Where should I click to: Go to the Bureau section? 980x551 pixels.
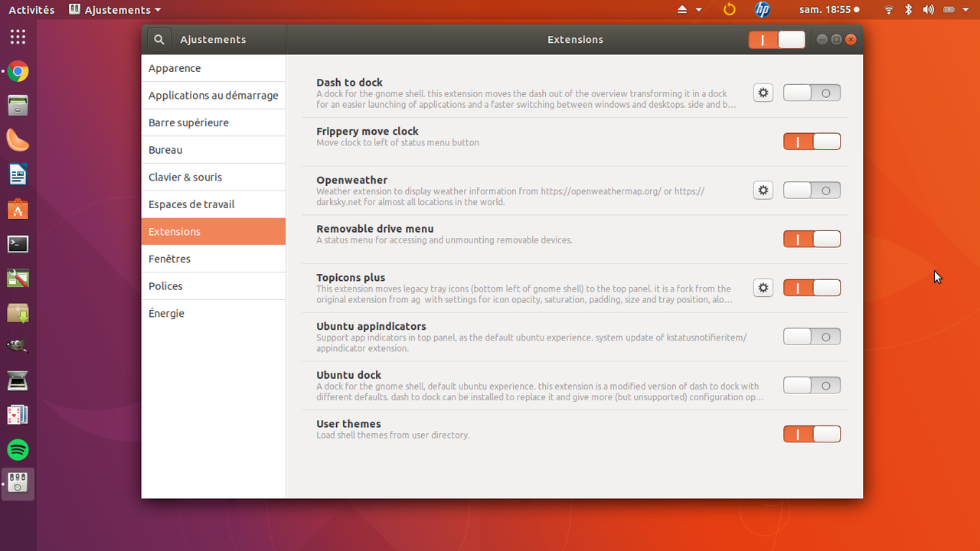(214, 150)
